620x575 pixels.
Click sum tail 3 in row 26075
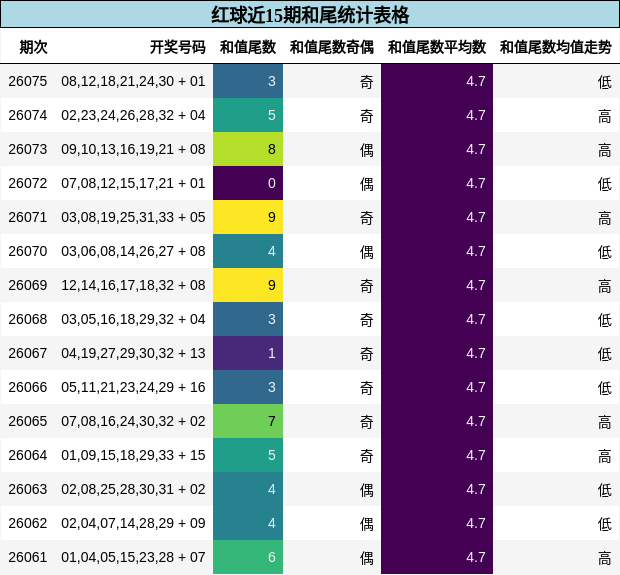[248, 81]
